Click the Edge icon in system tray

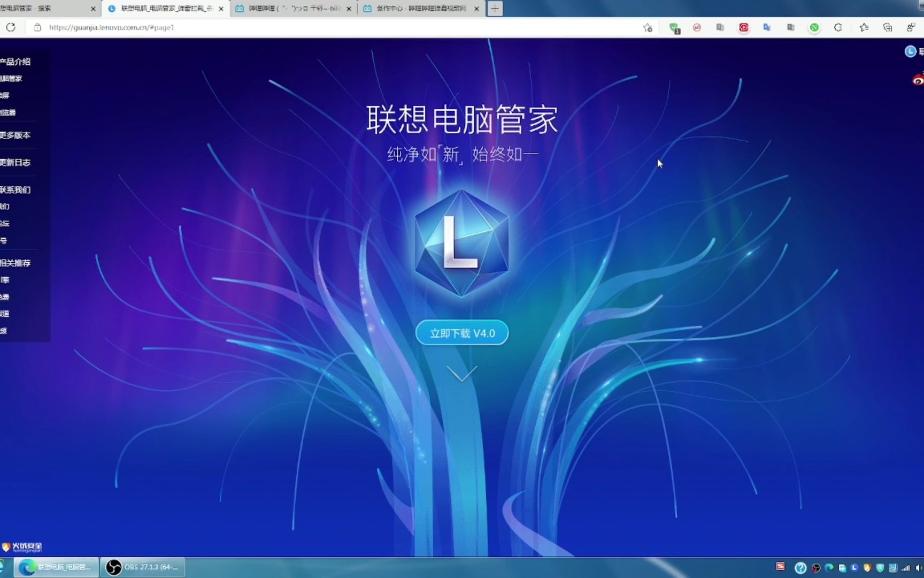point(829,568)
